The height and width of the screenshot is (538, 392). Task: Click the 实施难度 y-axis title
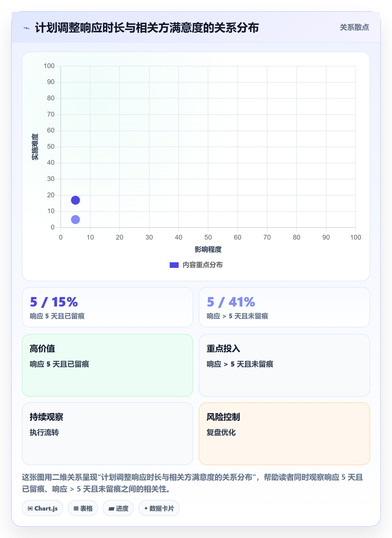click(35, 147)
